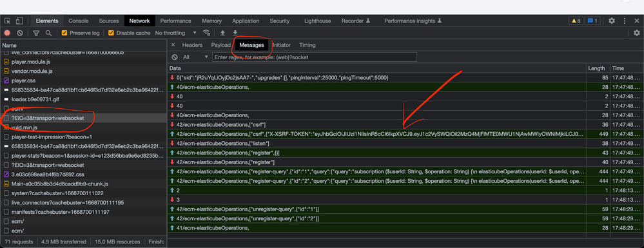The height and width of the screenshot is (248, 644).
Task: Toggle the Preserve log checkbox
Action: click(64, 33)
